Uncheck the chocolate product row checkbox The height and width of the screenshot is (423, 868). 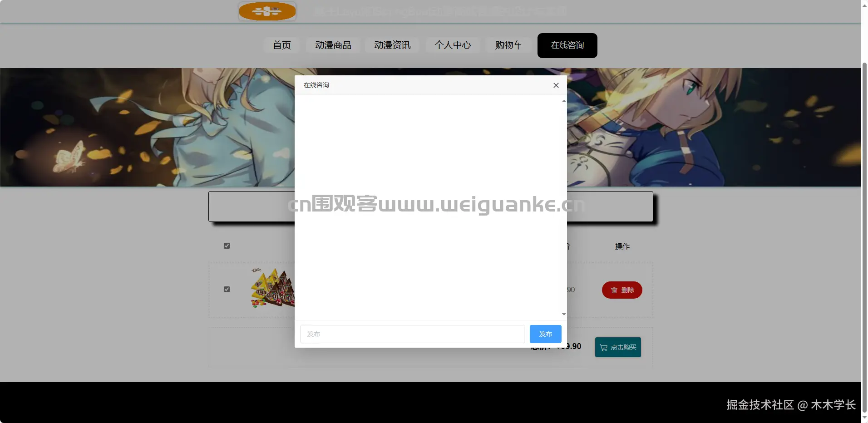pyautogui.click(x=227, y=290)
